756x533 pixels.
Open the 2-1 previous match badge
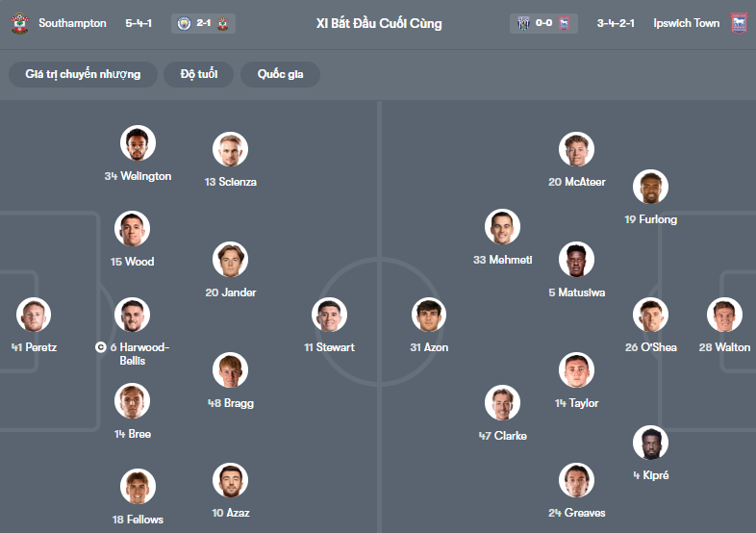203,23
